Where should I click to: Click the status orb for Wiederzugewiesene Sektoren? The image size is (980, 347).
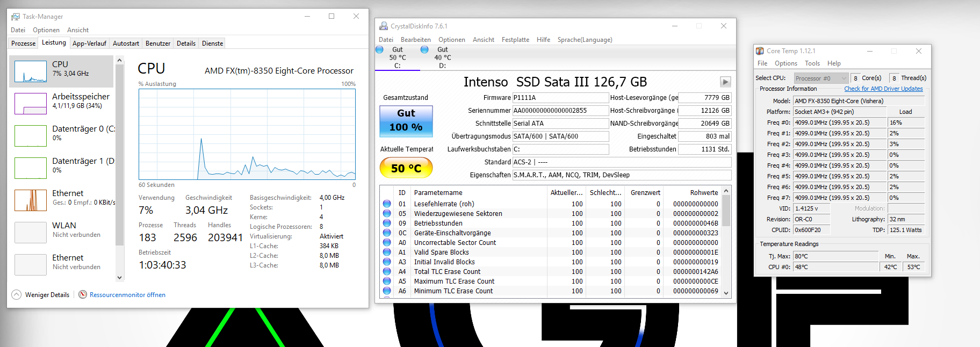click(387, 213)
